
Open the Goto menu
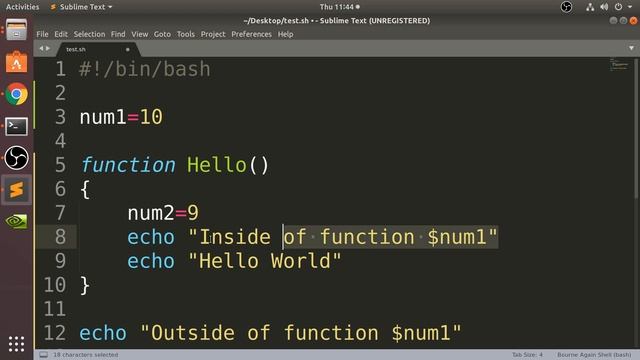tap(162, 34)
